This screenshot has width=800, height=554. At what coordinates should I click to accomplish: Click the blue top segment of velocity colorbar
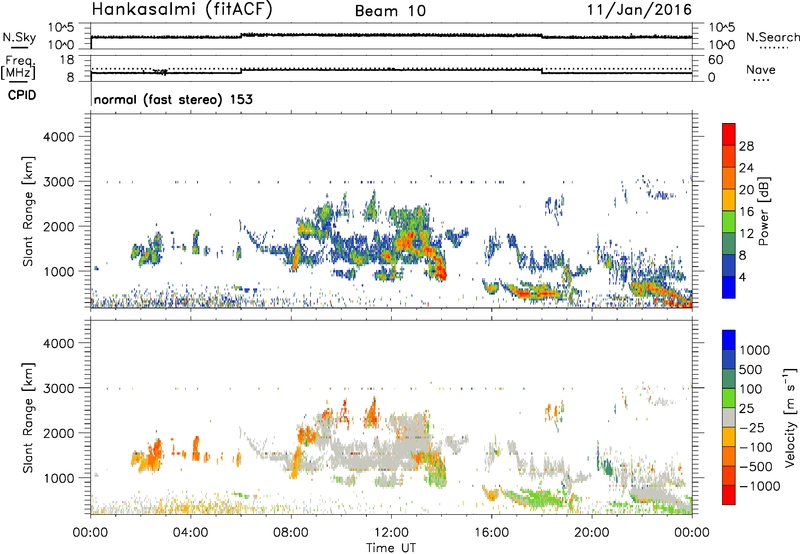click(x=729, y=340)
